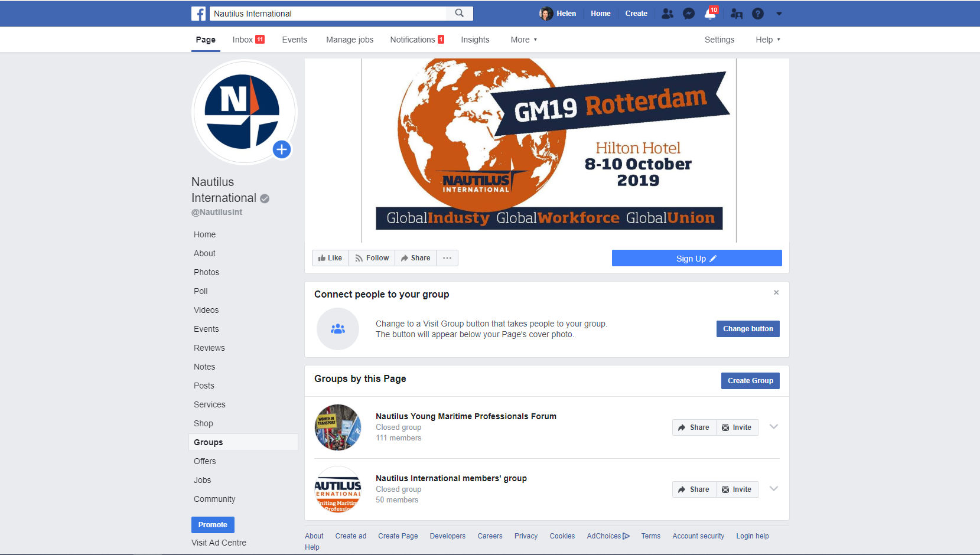
Task: Click the plus icon on profile picture
Action: pos(282,149)
